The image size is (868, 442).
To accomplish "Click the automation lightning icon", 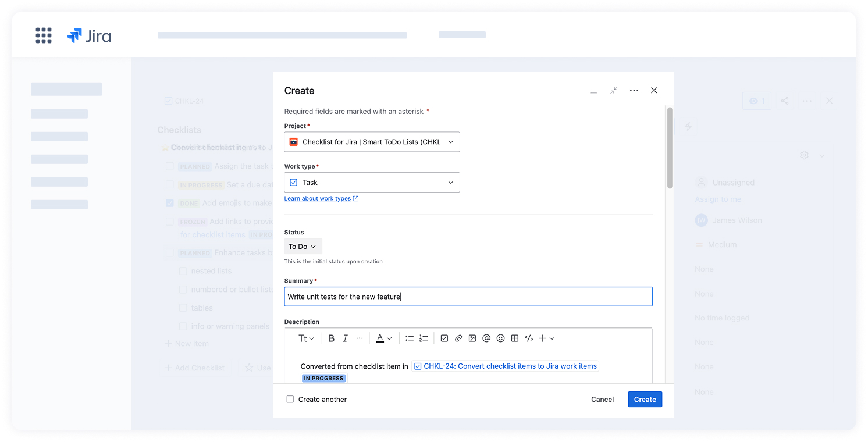I will (688, 126).
